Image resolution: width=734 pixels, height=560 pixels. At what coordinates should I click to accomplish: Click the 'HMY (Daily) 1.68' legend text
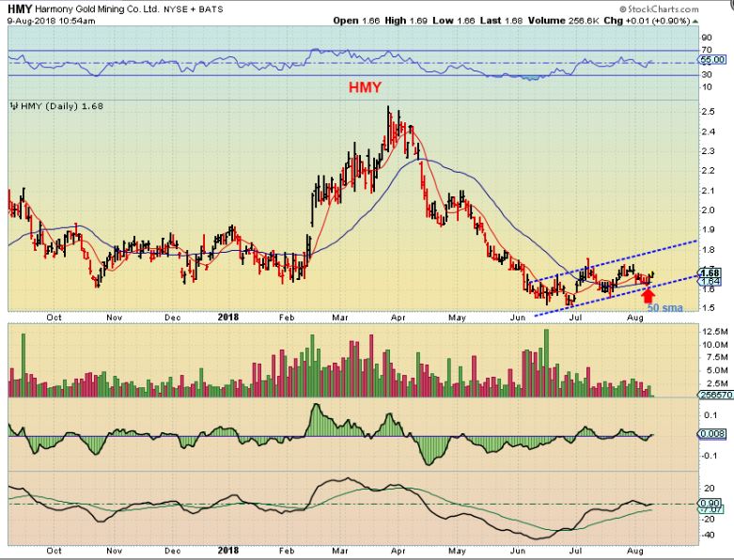[62, 106]
